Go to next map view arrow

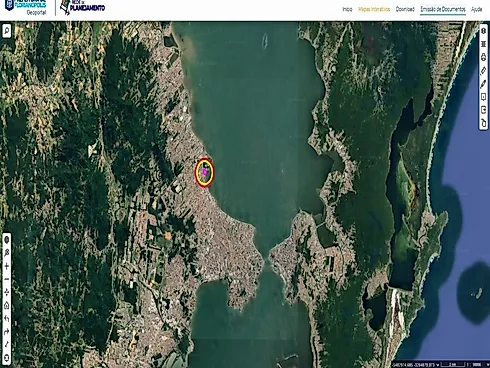point(6,332)
